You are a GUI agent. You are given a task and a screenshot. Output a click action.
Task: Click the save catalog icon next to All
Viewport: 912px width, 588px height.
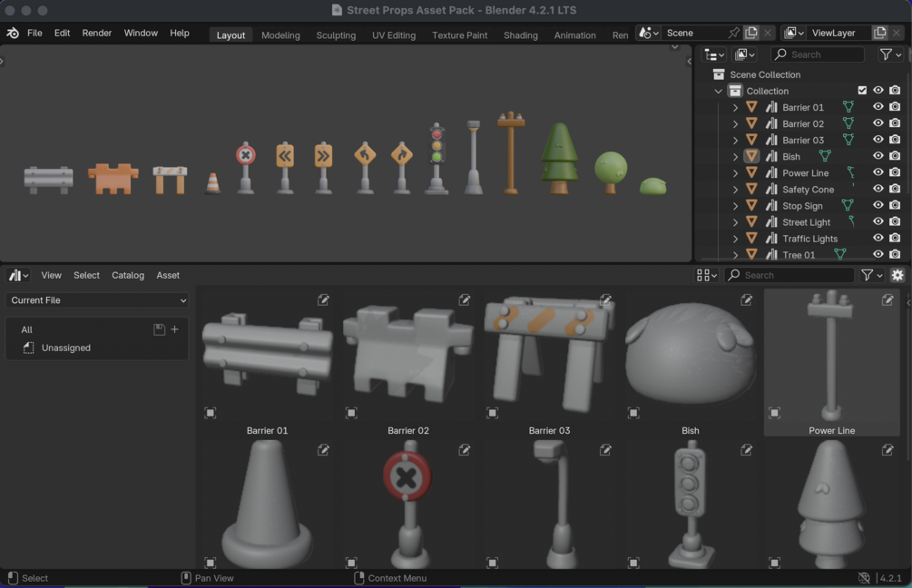159,329
